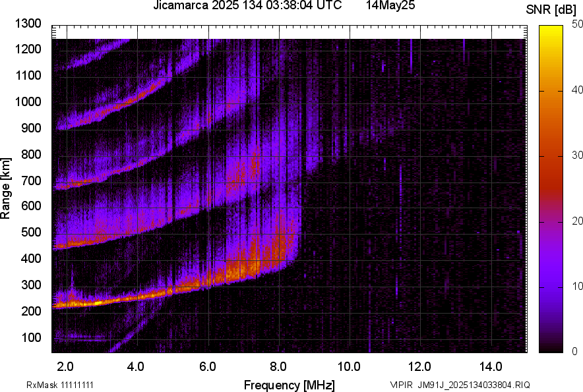Viewport: 583px width, 392px height.
Task: Click the colorbar value 40
Action: (578, 90)
